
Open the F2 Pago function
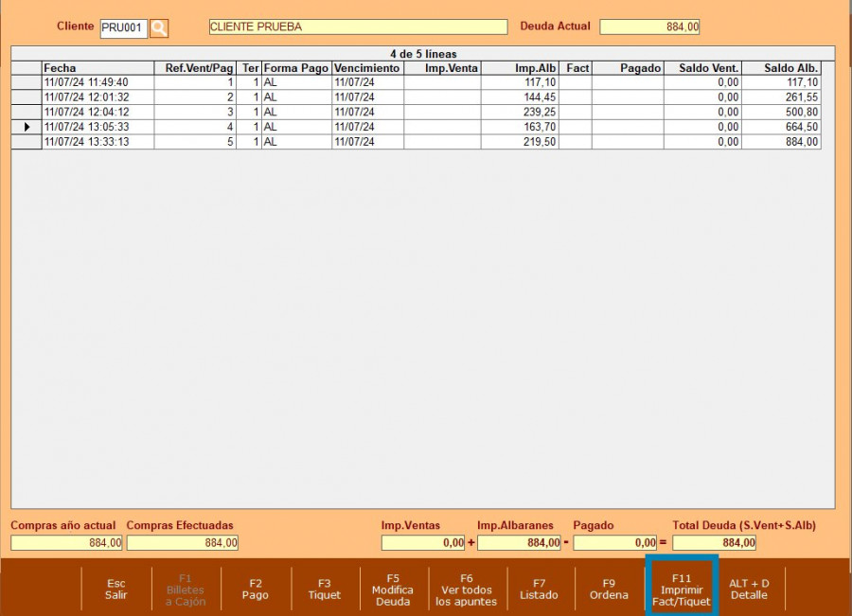pos(255,590)
